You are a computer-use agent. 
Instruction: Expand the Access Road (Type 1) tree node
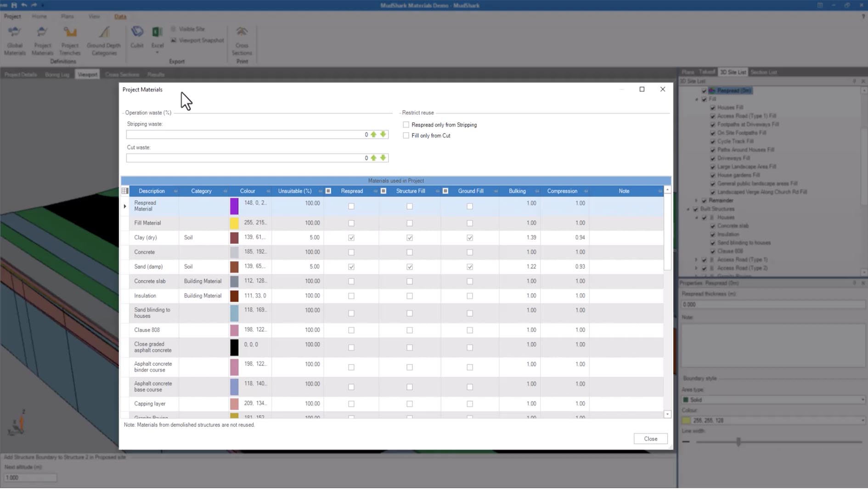point(696,260)
